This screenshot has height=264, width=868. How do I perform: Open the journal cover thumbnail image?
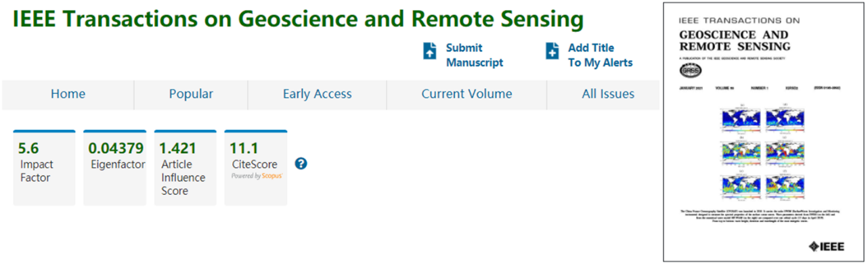(x=763, y=131)
